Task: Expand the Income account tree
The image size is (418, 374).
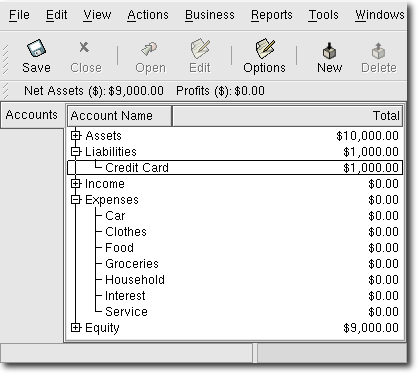Action: 76,184
